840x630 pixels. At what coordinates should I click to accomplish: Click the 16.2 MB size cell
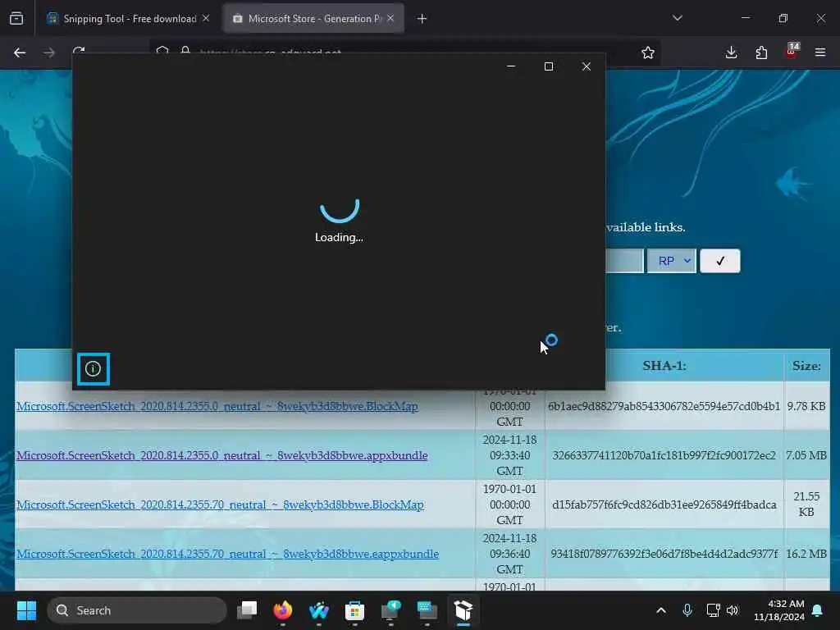806,554
